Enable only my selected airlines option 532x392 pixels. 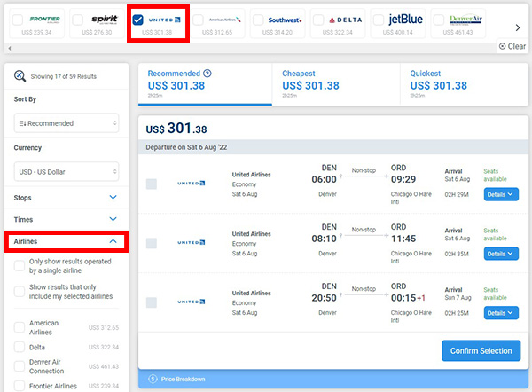(20, 291)
